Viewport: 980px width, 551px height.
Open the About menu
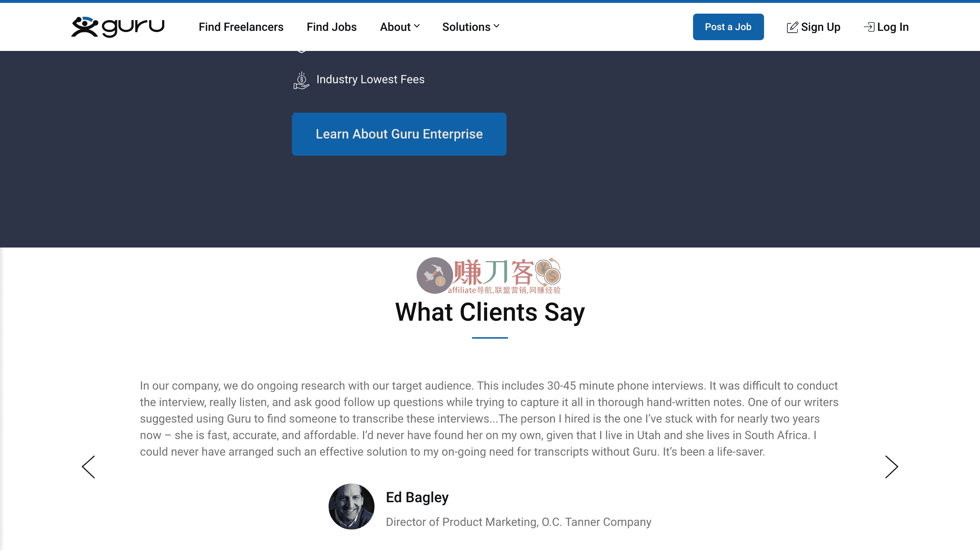point(395,27)
